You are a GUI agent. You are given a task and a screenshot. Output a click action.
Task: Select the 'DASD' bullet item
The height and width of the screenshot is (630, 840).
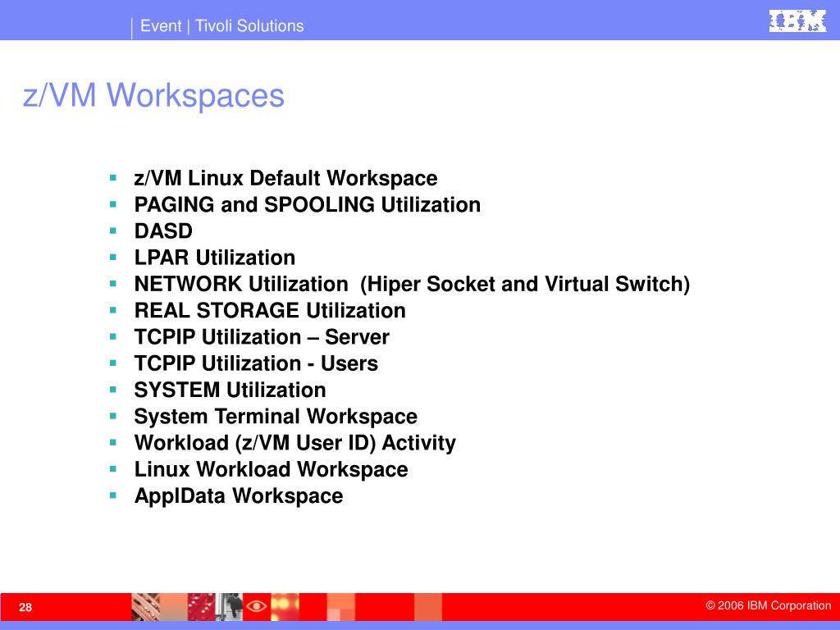(x=163, y=231)
